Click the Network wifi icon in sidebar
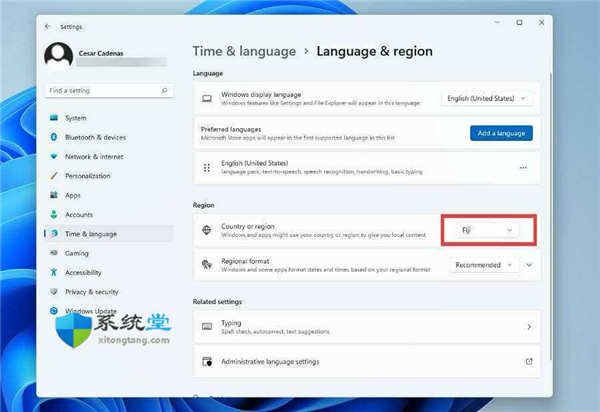This screenshot has width=600, height=412. 54,156
